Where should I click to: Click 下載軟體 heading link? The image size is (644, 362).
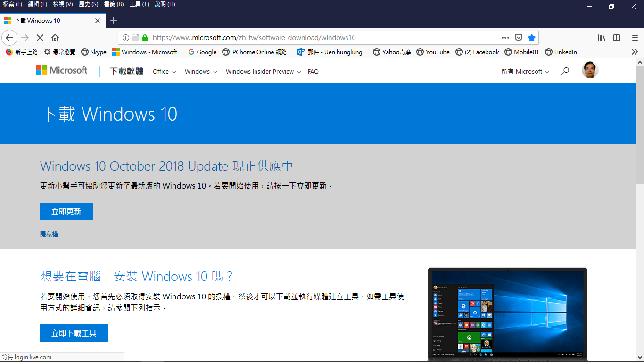(126, 71)
